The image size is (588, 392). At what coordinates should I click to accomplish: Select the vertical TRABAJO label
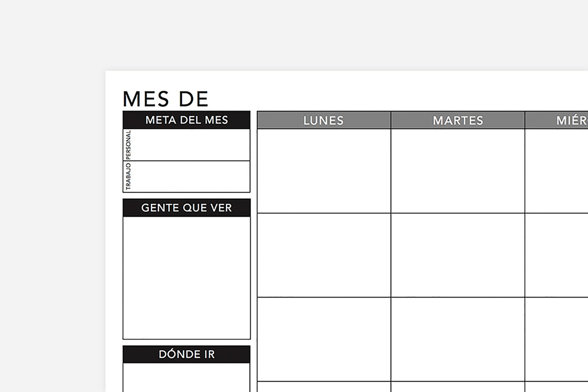point(128,177)
